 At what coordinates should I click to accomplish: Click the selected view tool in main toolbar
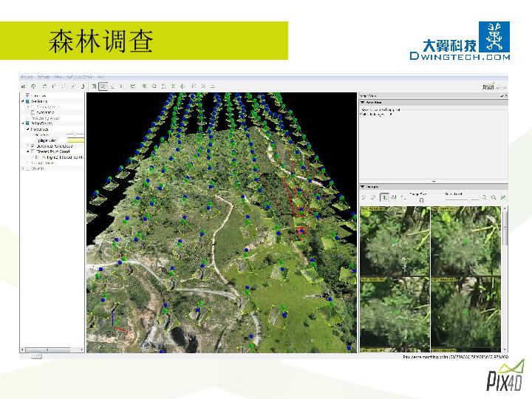pos(103,86)
